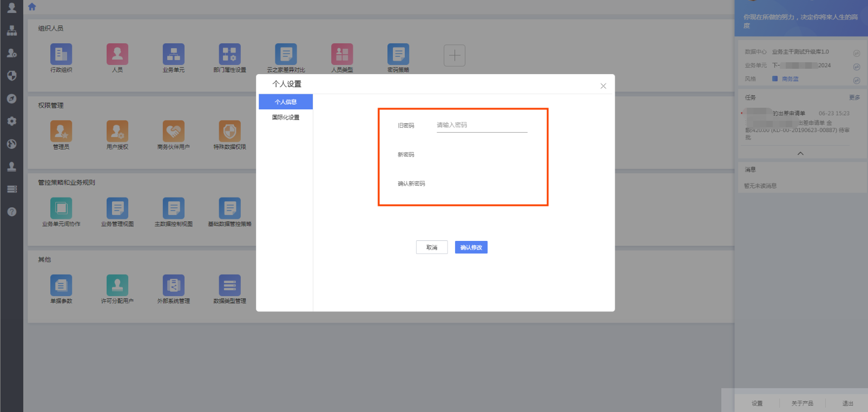Image resolution: width=868 pixels, height=412 pixels.
Task: Click the stamp sidebar icon
Action: coord(11,167)
